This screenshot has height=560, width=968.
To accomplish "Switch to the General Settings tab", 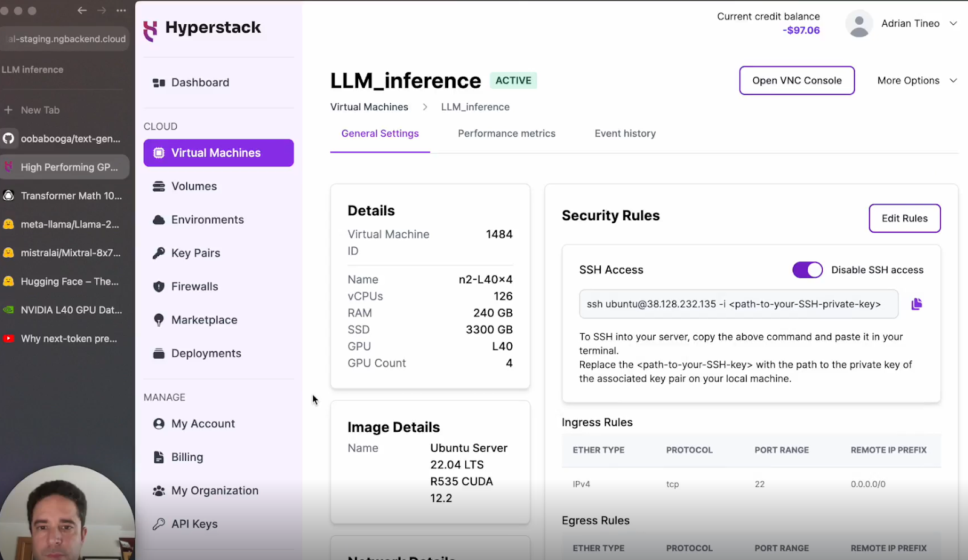I will (380, 134).
